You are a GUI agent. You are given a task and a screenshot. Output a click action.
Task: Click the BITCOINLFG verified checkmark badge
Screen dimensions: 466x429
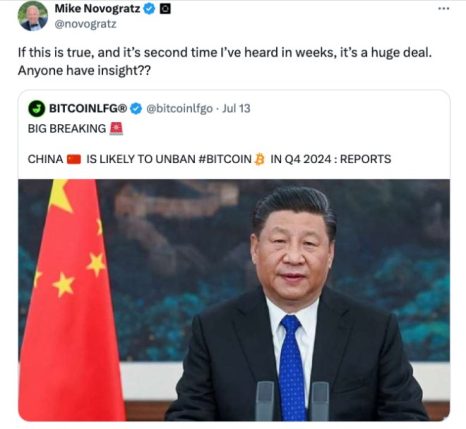click(x=136, y=109)
